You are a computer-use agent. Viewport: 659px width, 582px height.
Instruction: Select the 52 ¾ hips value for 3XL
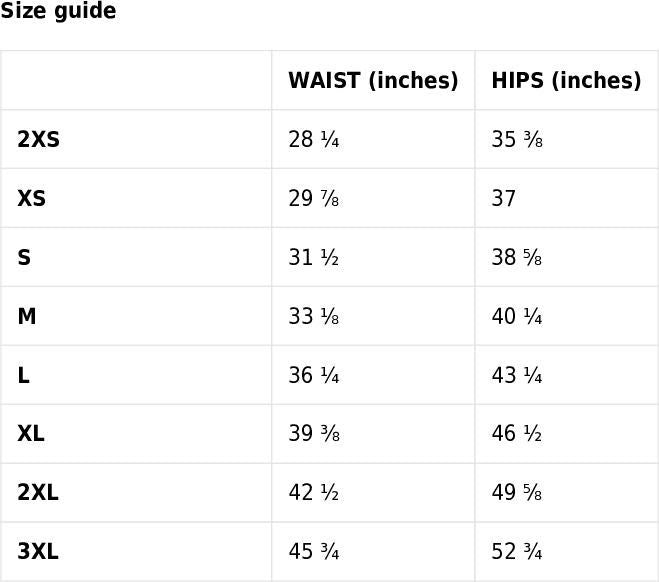517,552
